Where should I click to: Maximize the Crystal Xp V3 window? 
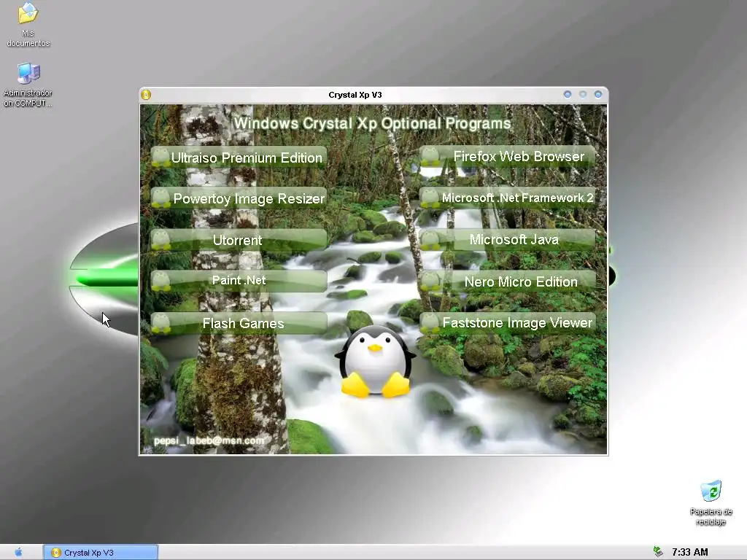(583, 94)
